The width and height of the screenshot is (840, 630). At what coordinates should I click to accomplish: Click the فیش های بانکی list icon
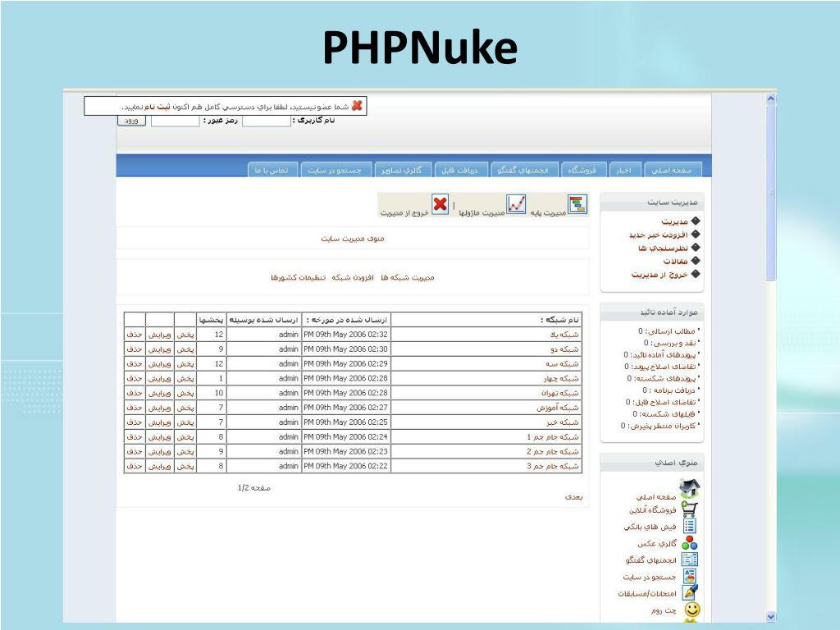click(x=689, y=526)
